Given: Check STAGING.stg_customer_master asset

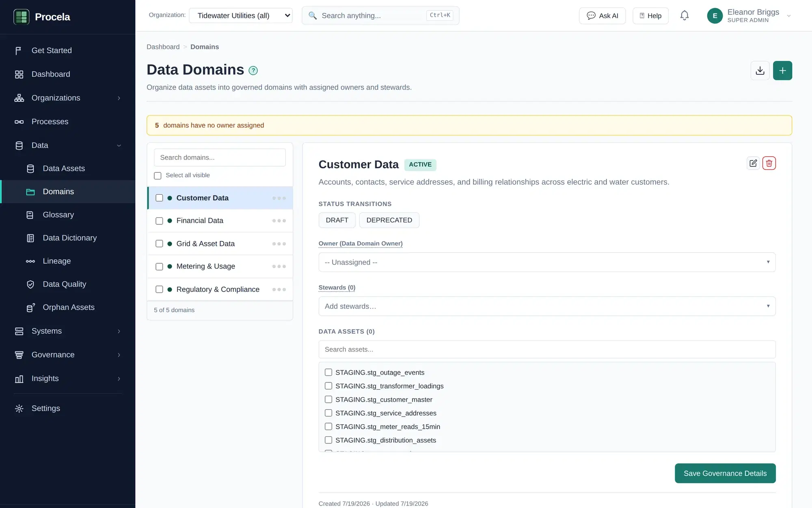Looking at the screenshot, I should point(328,399).
